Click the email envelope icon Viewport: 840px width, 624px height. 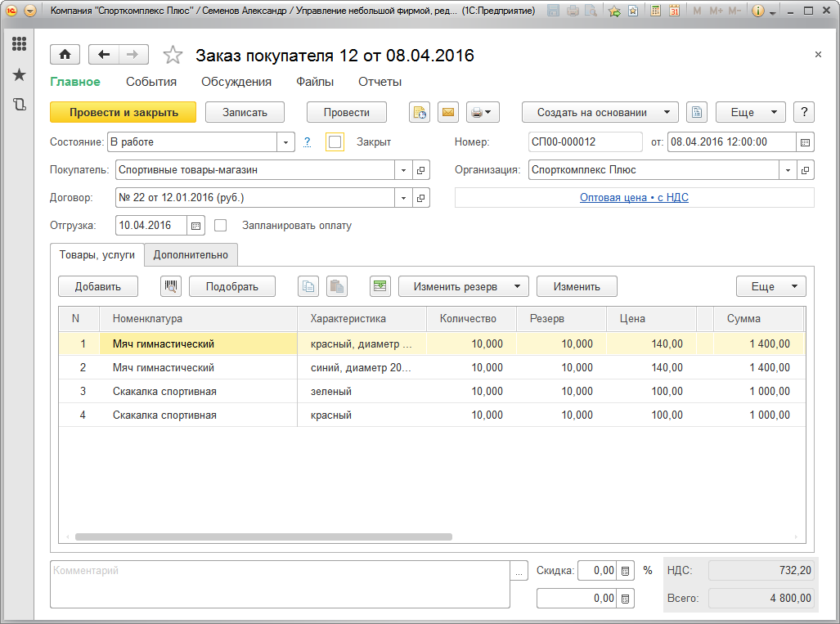point(447,112)
